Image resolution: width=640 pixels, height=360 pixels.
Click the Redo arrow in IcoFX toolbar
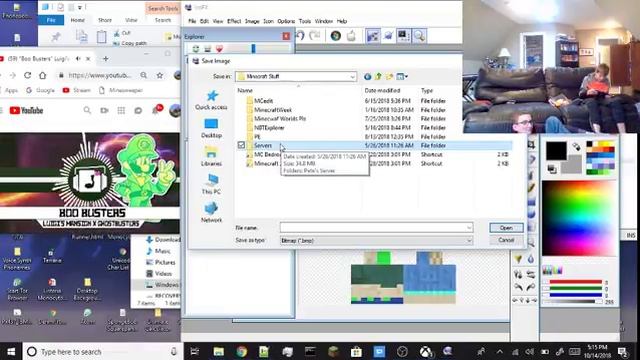click(x=315, y=36)
